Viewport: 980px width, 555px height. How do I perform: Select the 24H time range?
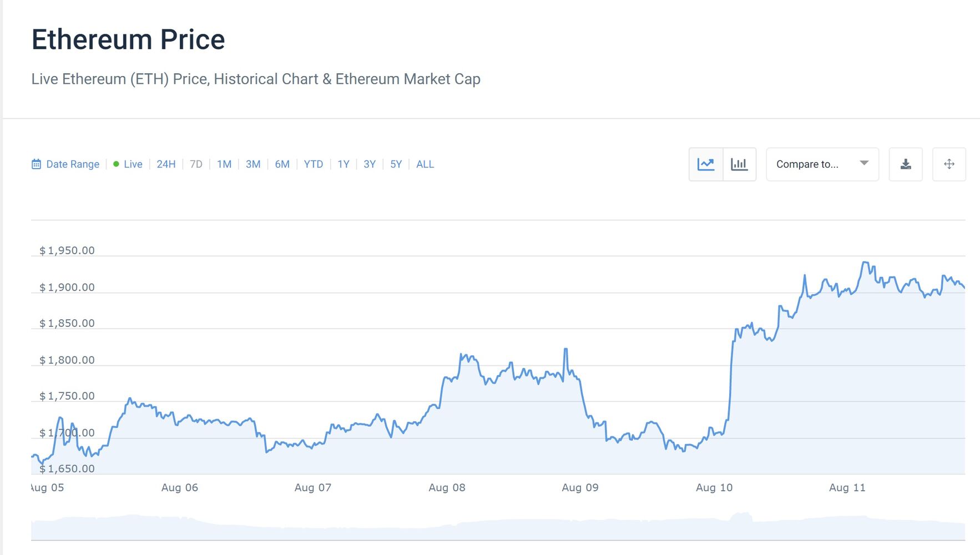coord(166,164)
